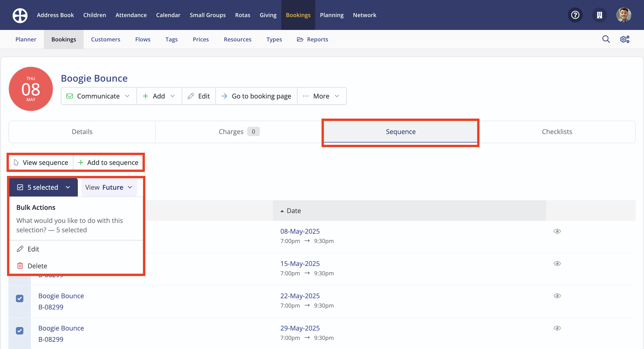Click the More ellipsis icon
This screenshot has width=644, height=349.
click(305, 96)
